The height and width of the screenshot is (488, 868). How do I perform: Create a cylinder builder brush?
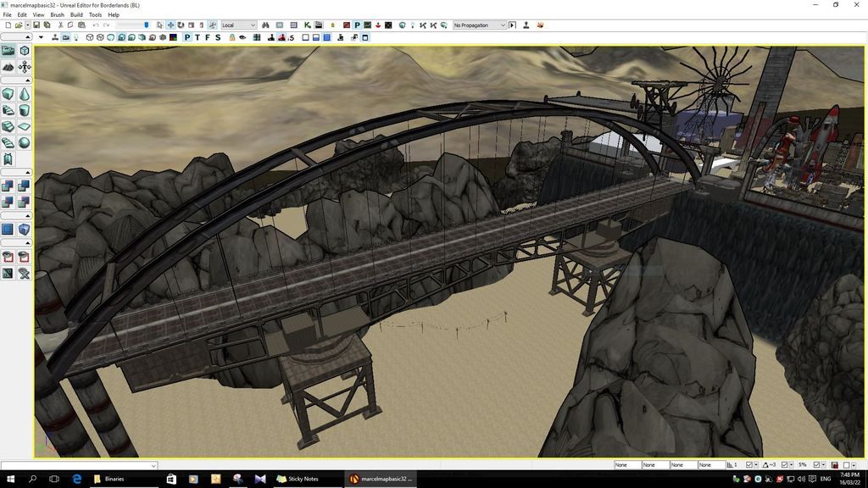tap(25, 111)
